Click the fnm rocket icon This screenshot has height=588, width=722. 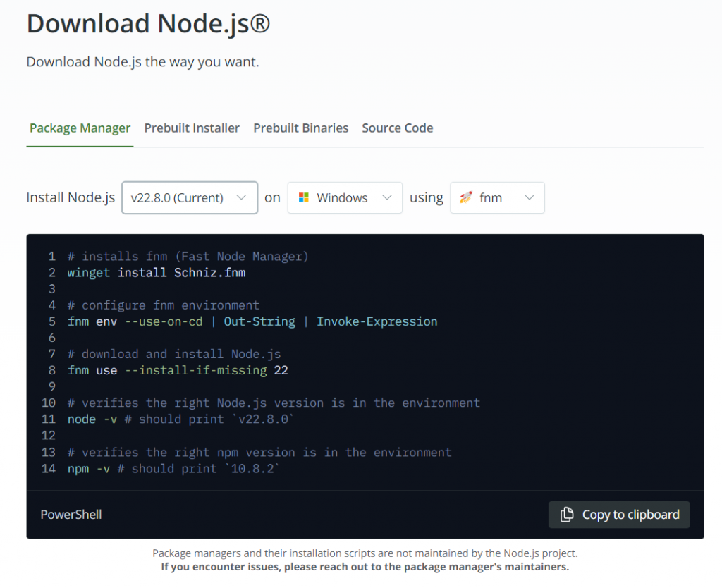pos(465,197)
